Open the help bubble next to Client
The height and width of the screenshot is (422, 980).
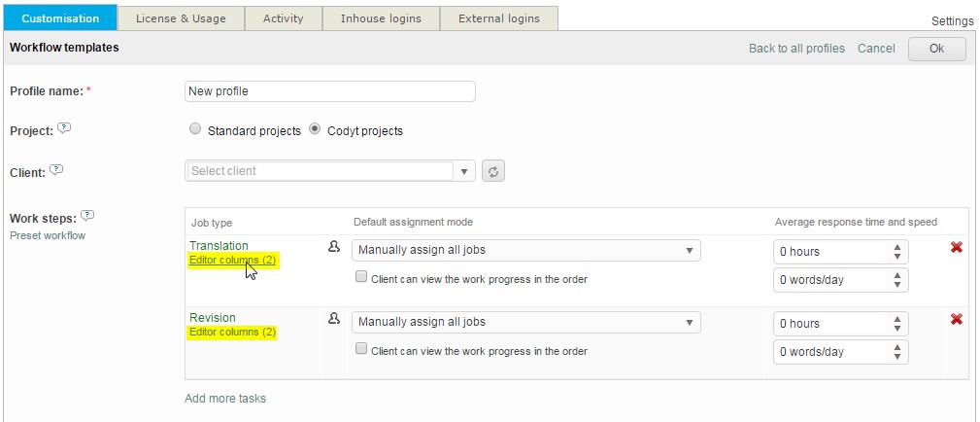[x=56, y=170]
